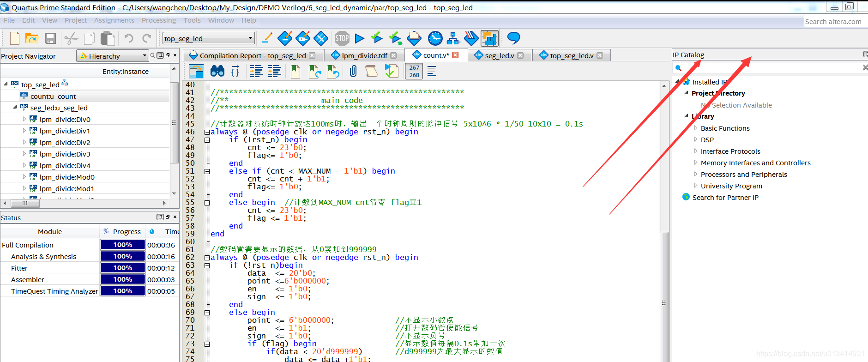Toggle bookmark in the editor toolbar
Viewport: 868px width, 362px height.
pos(295,71)
